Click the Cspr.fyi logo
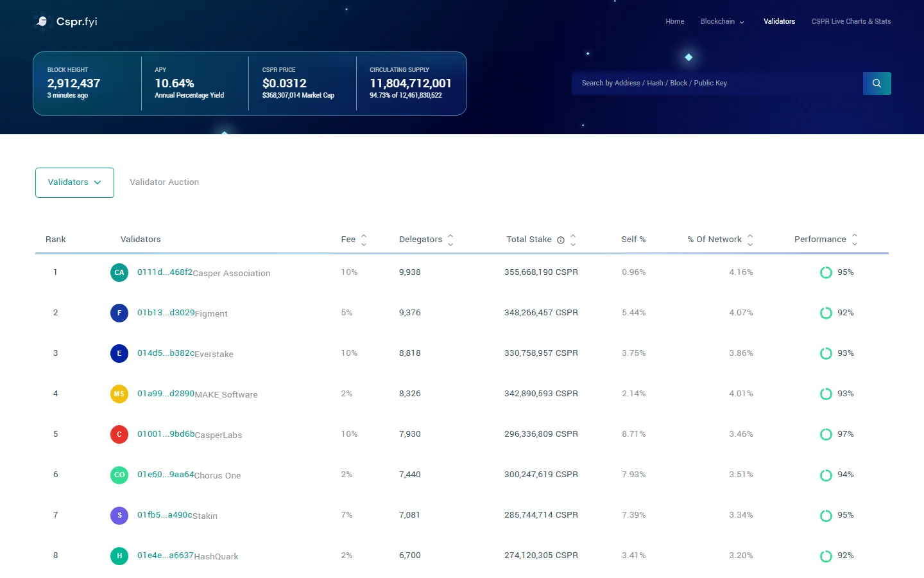Image resolution: width=924 pixels, height=578 pixels. [66, 21]
